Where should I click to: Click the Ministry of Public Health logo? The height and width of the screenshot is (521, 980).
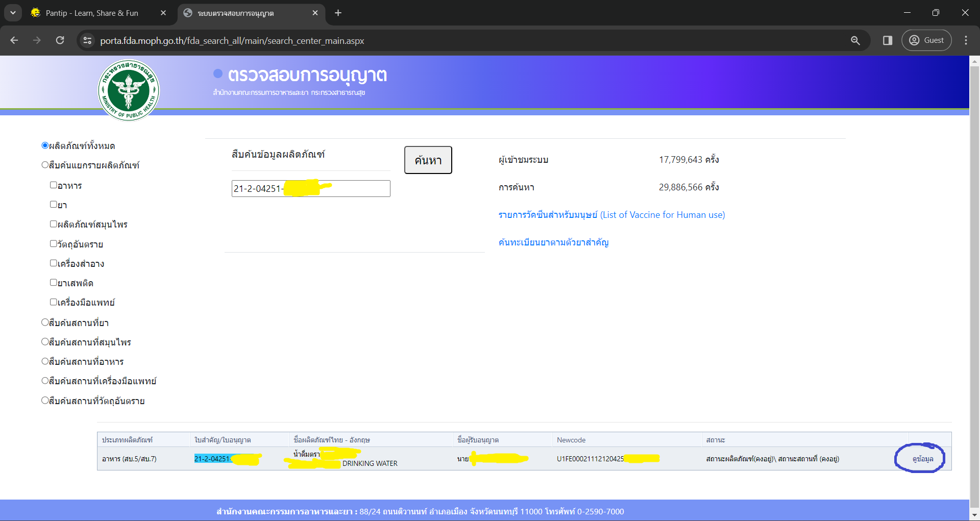click(x=129, y=90)
